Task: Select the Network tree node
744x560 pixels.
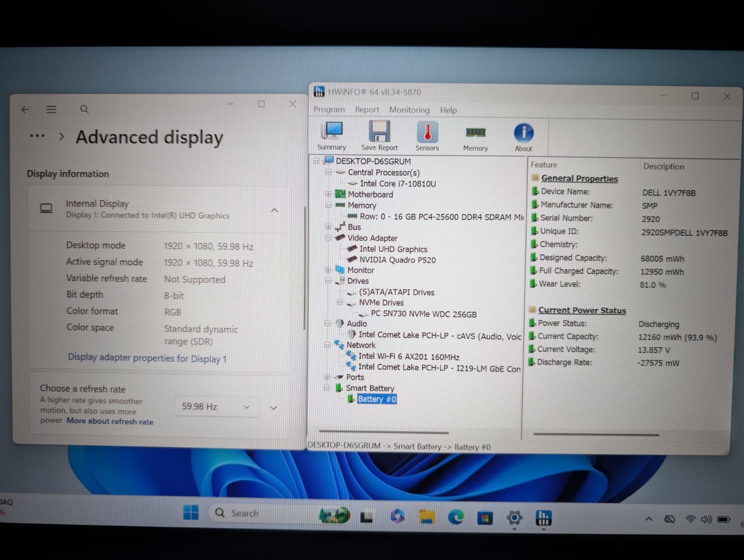Action: pyautogui.click(x=361, y=345)
